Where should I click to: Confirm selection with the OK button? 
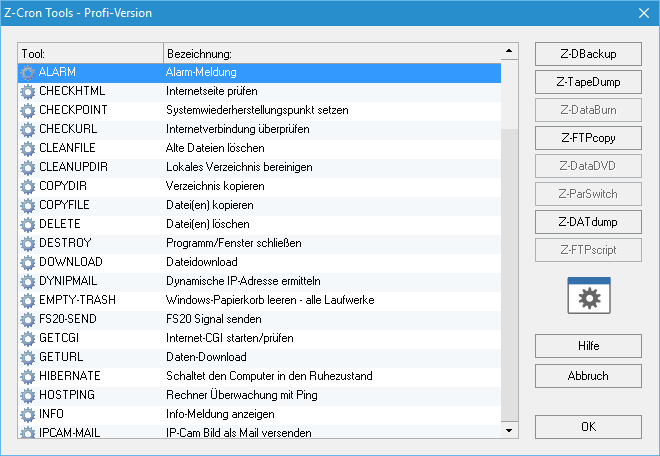pyautogui.click(x=588, y=427)
